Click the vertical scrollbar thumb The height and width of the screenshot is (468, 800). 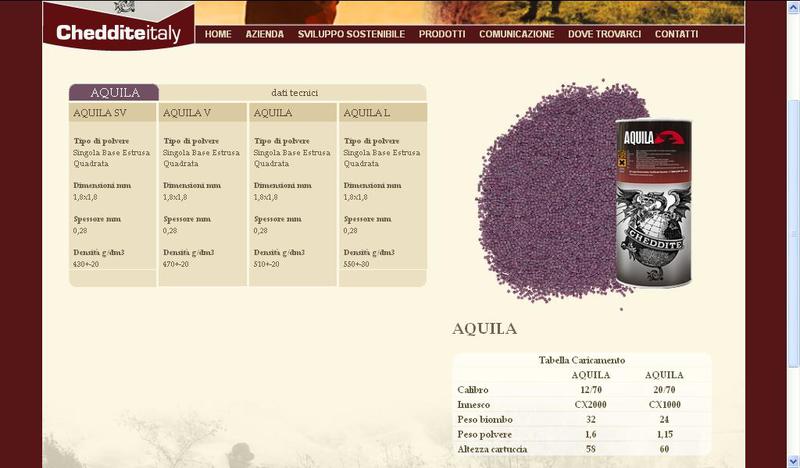(x=793, y=233)
